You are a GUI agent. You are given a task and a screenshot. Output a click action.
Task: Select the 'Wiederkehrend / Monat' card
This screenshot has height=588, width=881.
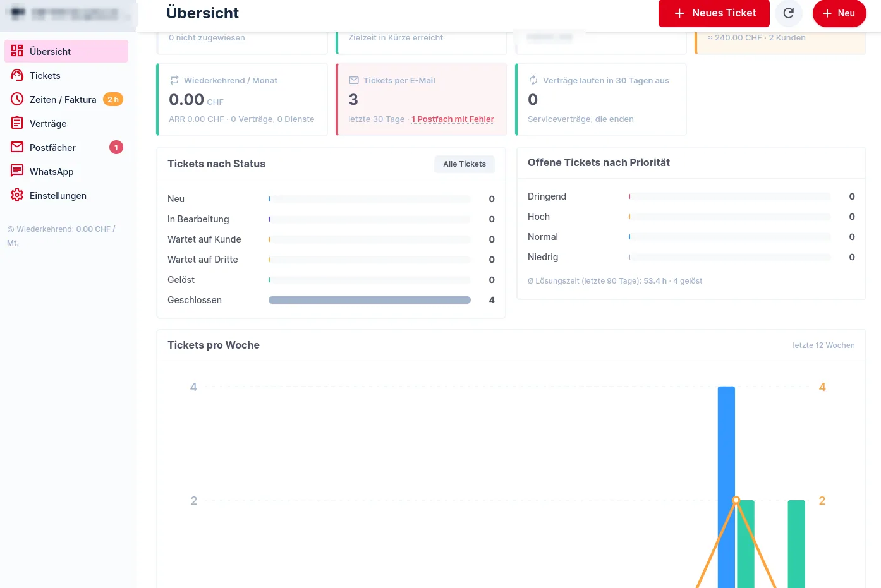(x=242, y=99)
